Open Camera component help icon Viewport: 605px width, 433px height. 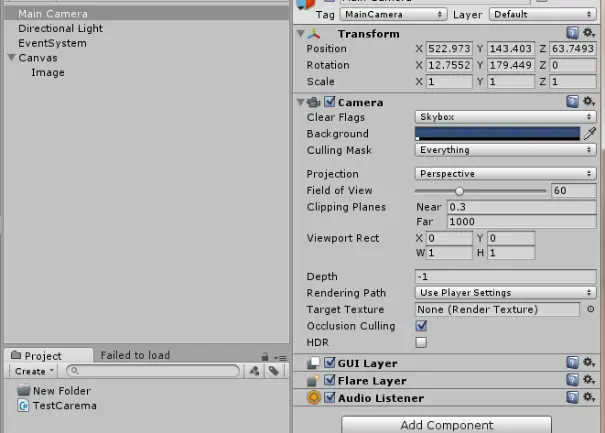click(572, 102)
